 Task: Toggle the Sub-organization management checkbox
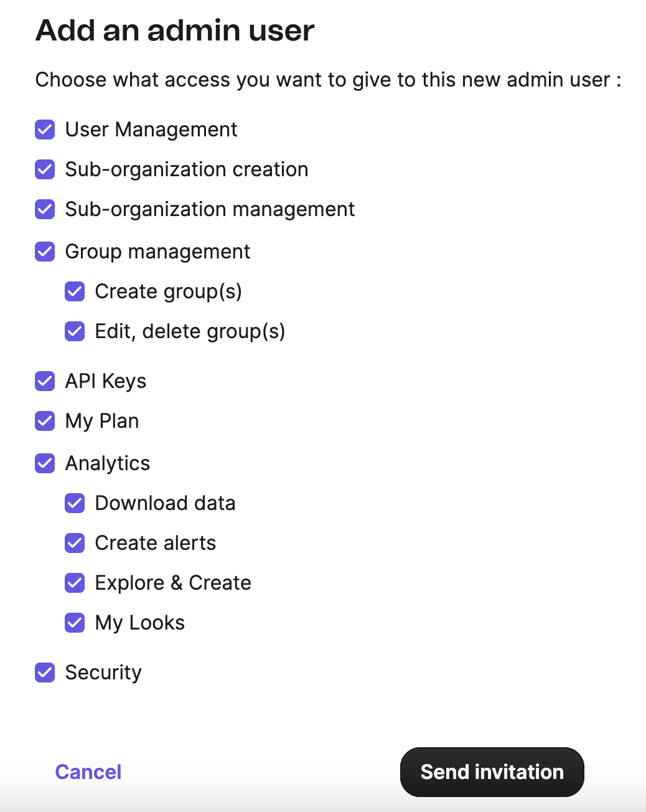(45, 209)
